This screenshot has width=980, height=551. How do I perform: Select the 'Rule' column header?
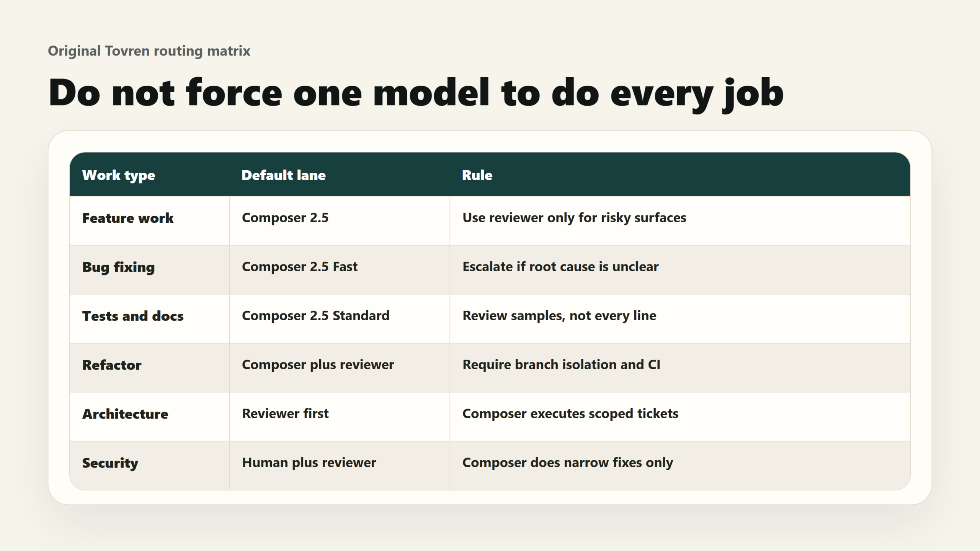click(477, 175)
